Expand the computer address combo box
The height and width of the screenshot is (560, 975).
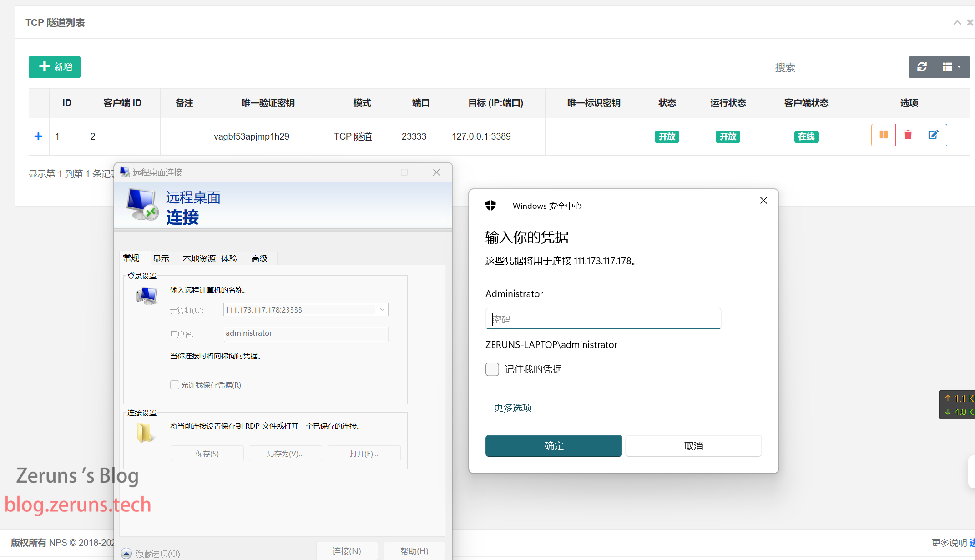(382, 310)
